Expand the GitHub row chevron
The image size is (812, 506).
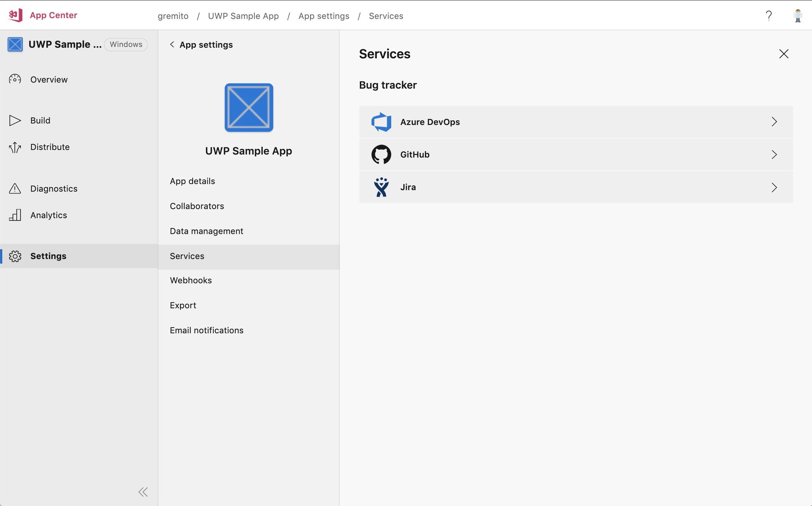774,155
